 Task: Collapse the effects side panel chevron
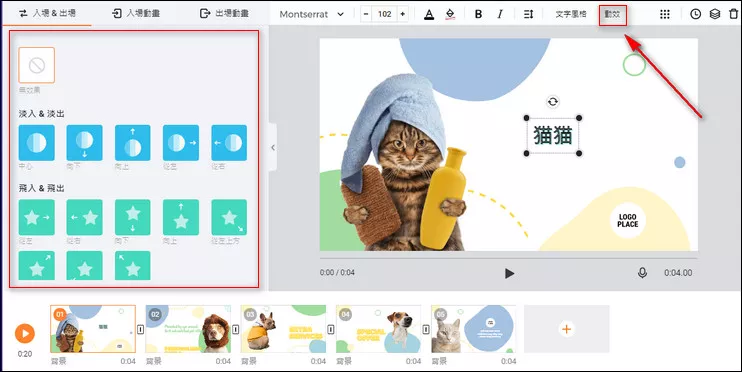pos(273,148)
